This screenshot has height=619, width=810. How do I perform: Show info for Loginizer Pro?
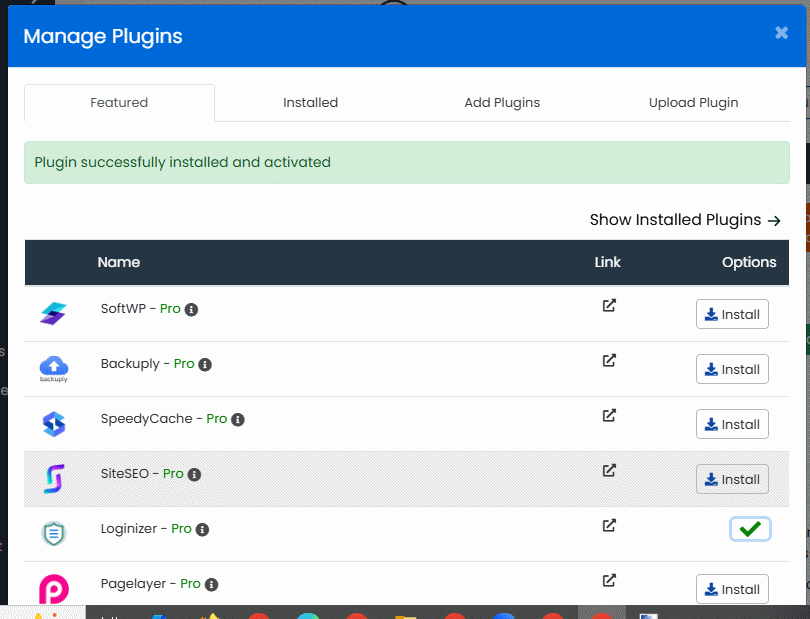click(202, 530)
